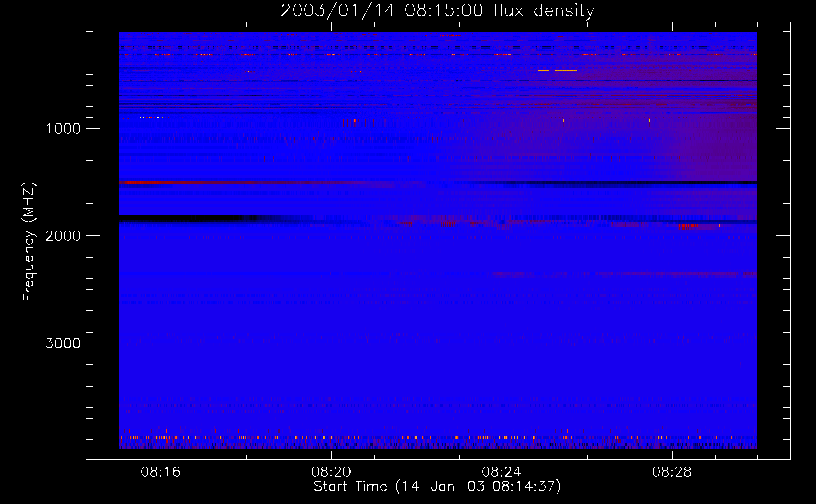Click the "Start Time (14-Jan-03 08:14:37)" x-axis label

point(437,486)
